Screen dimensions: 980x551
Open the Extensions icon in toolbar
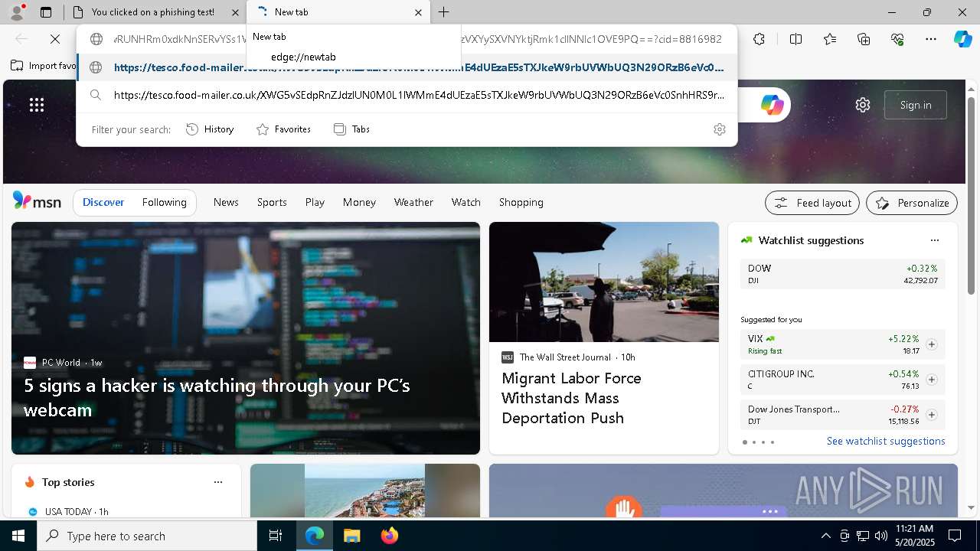pyautogui.click(x=759, y=39)
